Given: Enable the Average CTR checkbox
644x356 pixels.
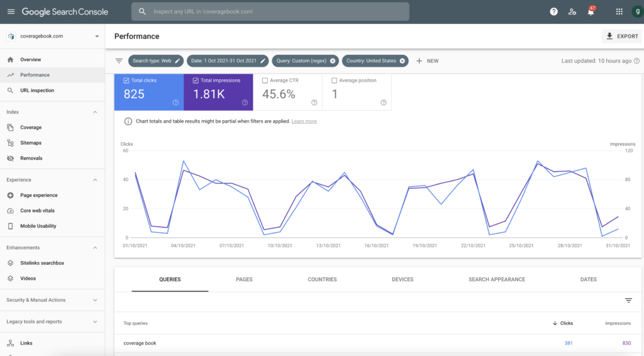Looking at the screenshot, I should (x=265, y=81).
